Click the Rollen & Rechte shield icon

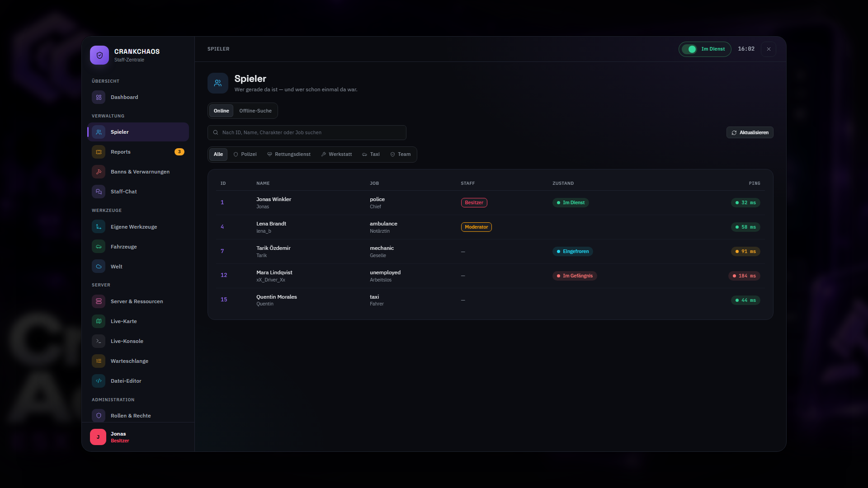(99, 416)
